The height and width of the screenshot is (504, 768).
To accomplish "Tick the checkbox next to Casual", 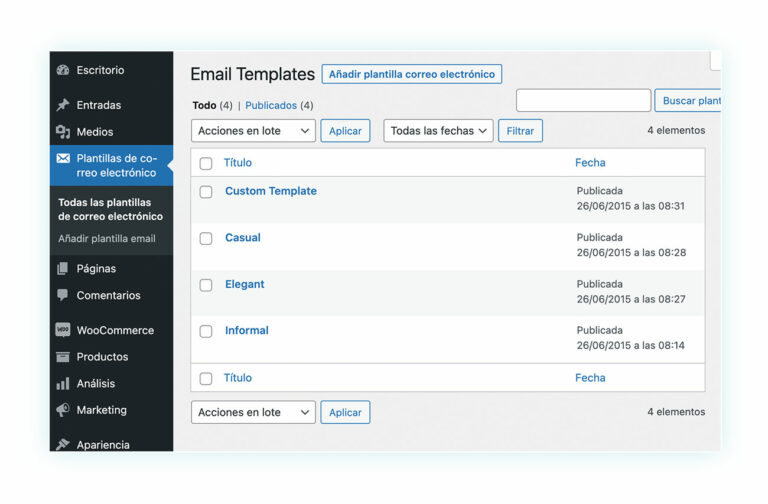I will coord(206,238).
